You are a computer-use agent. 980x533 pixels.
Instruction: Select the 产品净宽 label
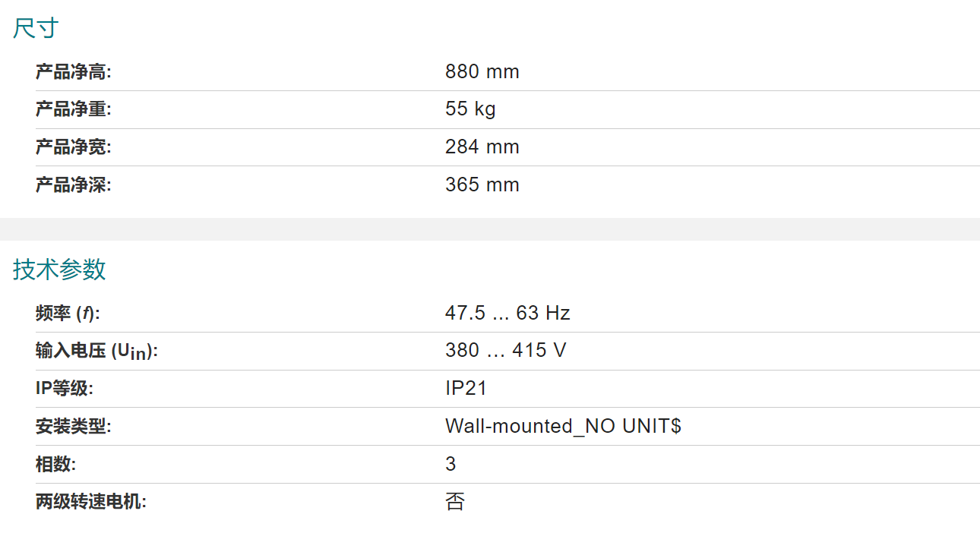pyautogui.click(x=74, y=147)
